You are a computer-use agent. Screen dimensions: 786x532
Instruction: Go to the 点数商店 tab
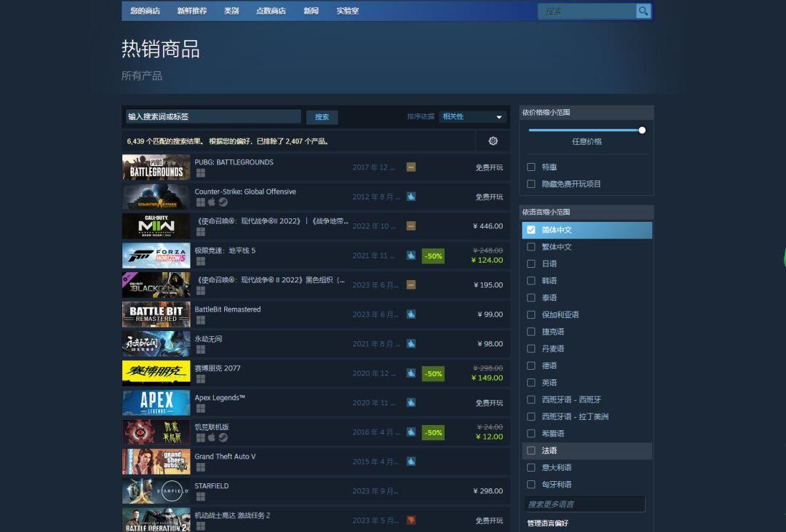click(271, 11)
